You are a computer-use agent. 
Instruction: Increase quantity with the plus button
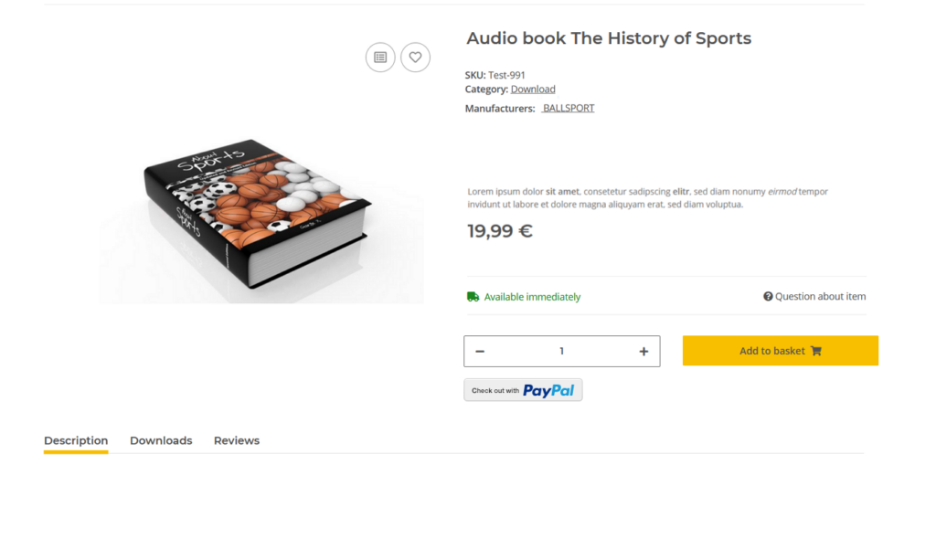click(x=643, y=352)
